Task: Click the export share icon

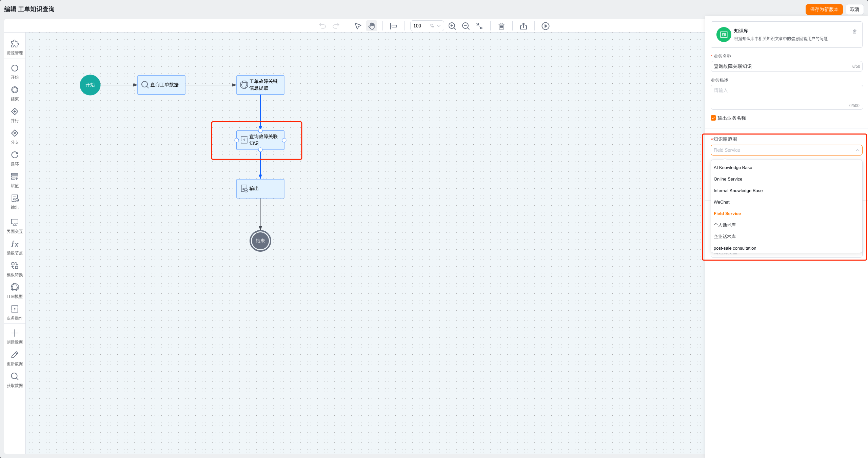Action: (x=524, y=26)
